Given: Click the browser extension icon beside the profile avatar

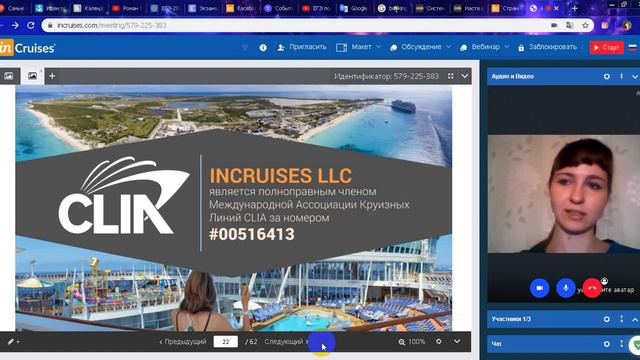Looking at the screenshot, I should click(x=605, y=25).
